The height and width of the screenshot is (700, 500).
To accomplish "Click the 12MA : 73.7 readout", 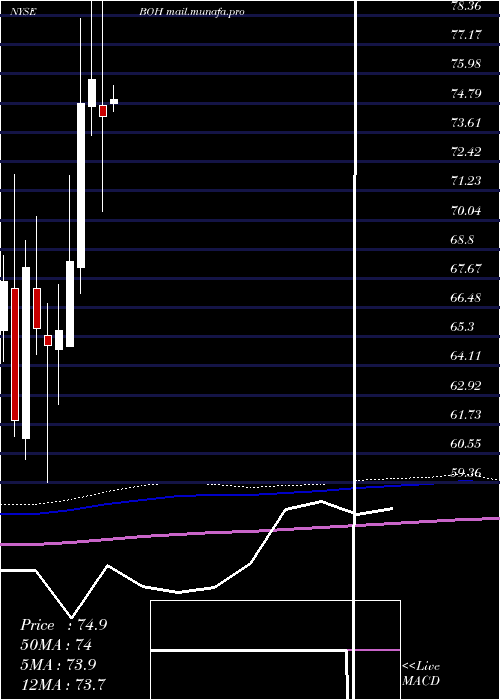I will [63, 684].
